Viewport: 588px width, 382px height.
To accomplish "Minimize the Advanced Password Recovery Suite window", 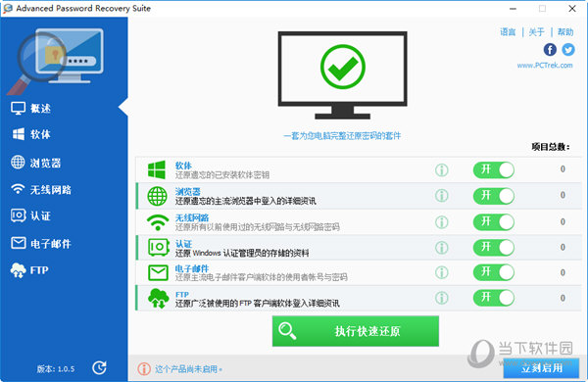I will (513, 8).
